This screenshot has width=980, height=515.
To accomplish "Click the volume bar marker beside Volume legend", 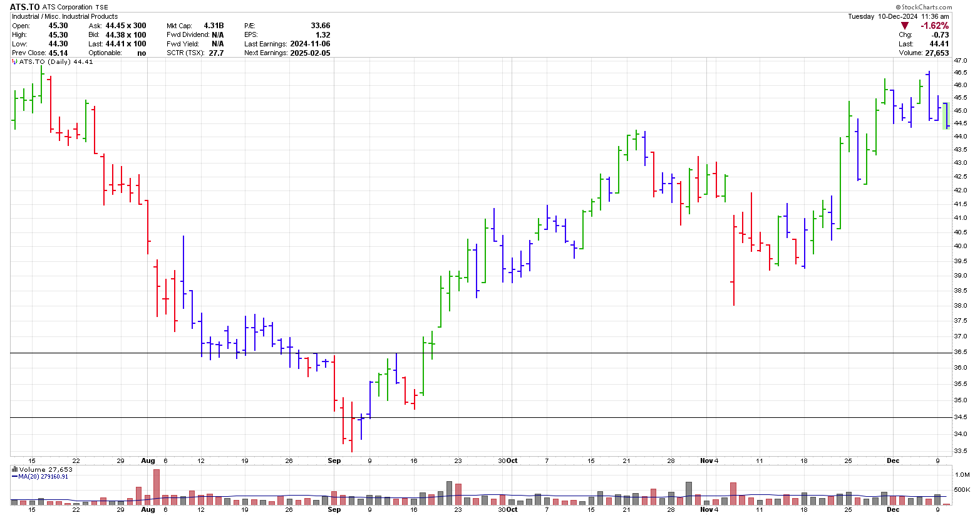I will pyautogui.click(x=15, y=469).
